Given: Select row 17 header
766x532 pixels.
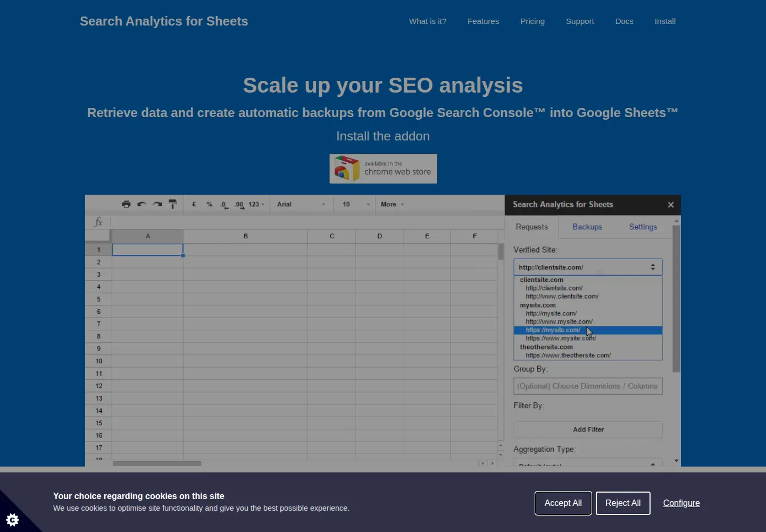Looking at the screenshot, I should [x=98, y=448].
